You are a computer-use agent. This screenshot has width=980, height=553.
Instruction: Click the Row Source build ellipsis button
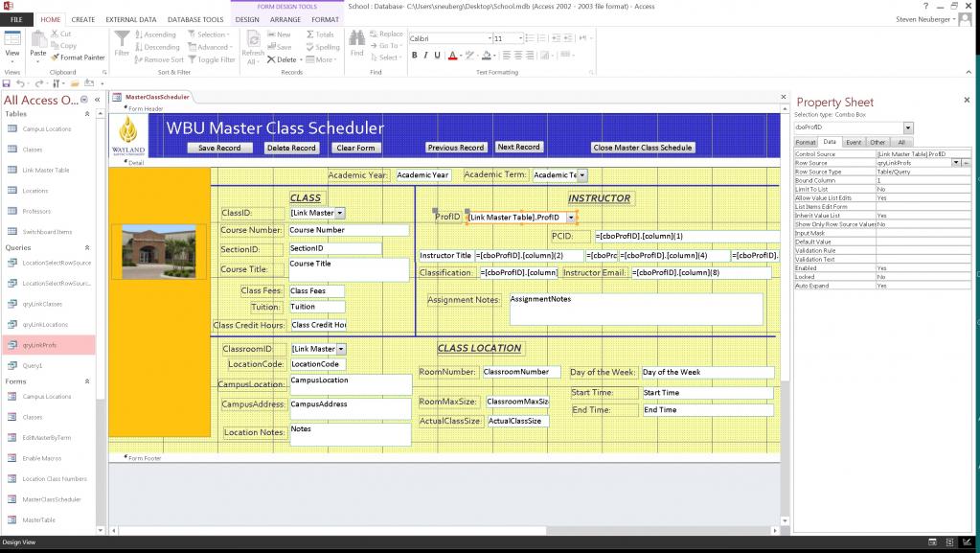[967, 163]
